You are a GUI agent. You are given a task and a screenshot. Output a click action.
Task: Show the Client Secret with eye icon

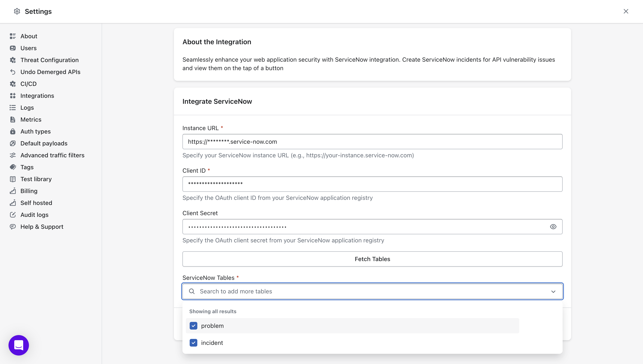tap(553, 227)
